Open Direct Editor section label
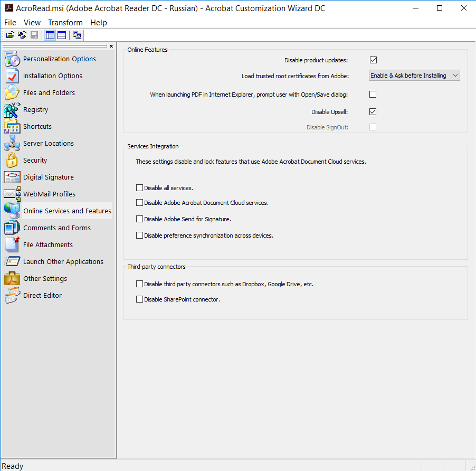The image size is (476, 471). [x=42, y=295]
